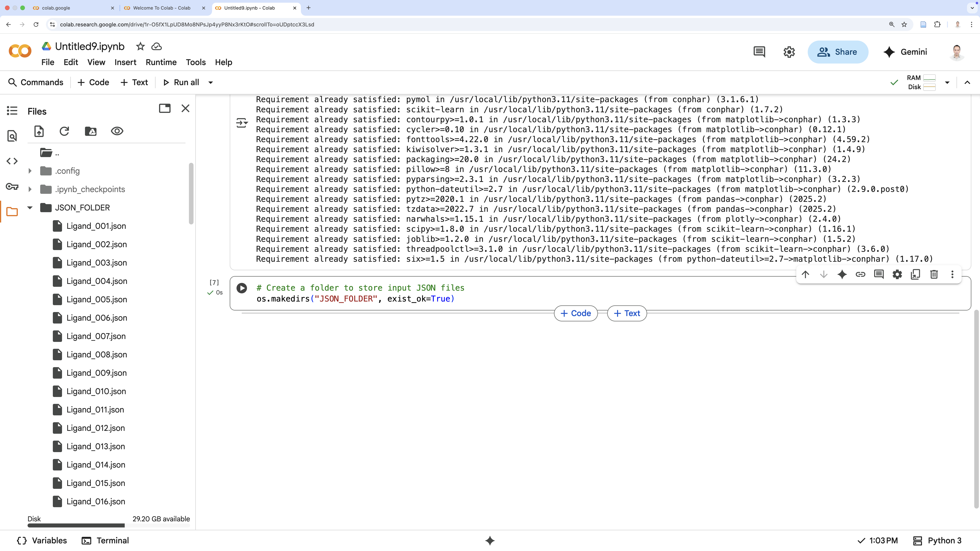This screenshot has width=980, height=551.
Task: Click the Share button
Action: (838, 52)
